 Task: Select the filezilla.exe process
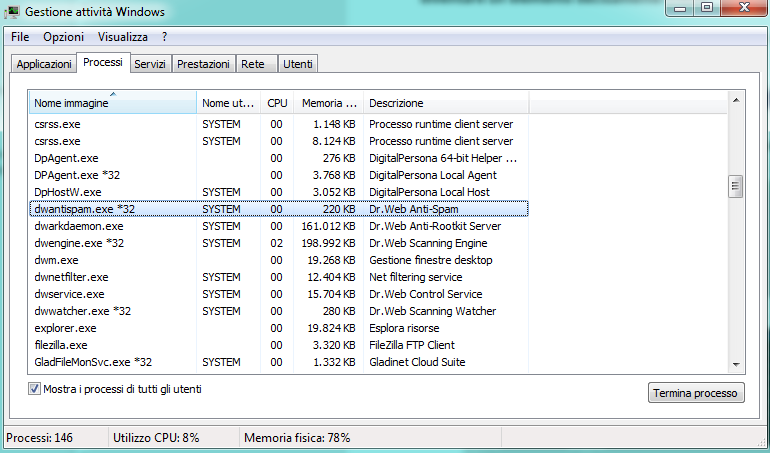279,345
